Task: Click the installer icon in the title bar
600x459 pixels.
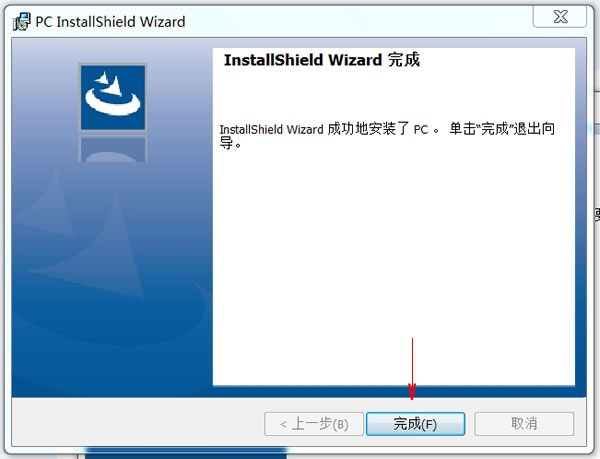Action: tap(21, 22)
